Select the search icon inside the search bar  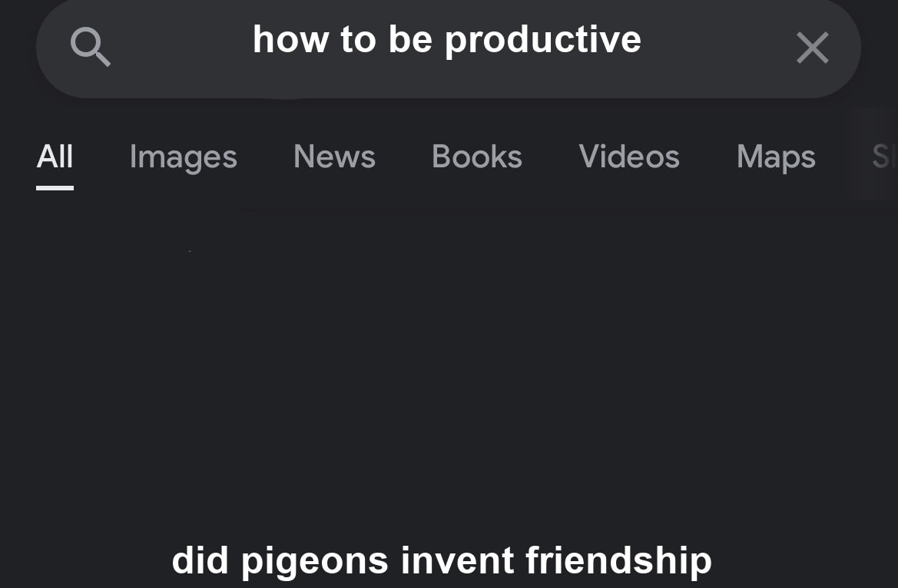tap(91, 48)
